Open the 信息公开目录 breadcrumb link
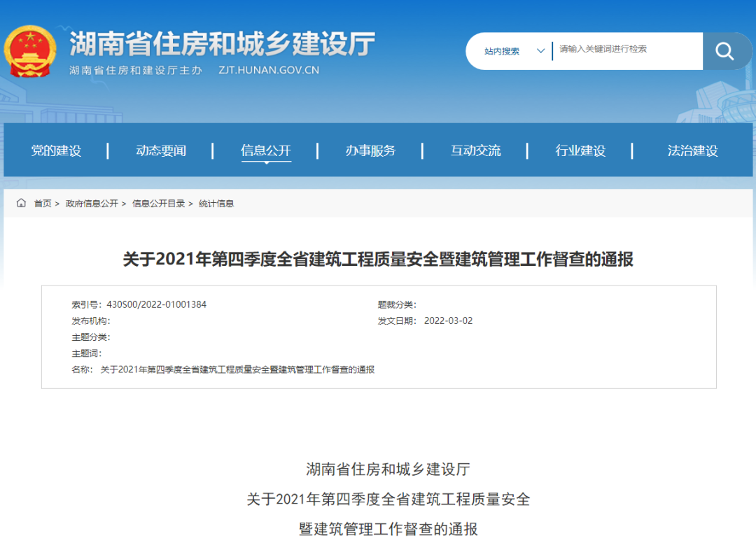Screen dimensions: 756x543 [158, 204]
